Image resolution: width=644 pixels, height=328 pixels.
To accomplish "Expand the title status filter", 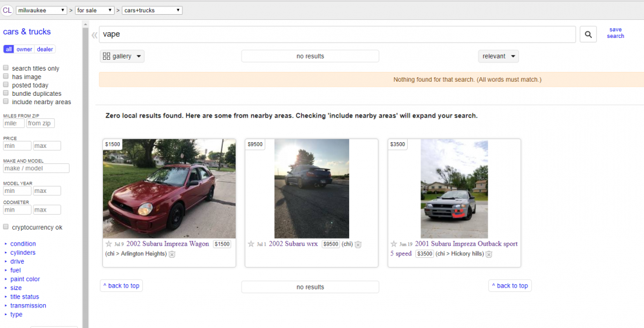I will point(24,297).
